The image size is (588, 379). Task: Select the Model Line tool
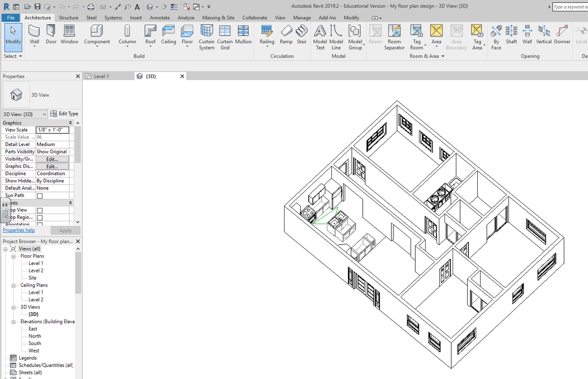(336, 37)
